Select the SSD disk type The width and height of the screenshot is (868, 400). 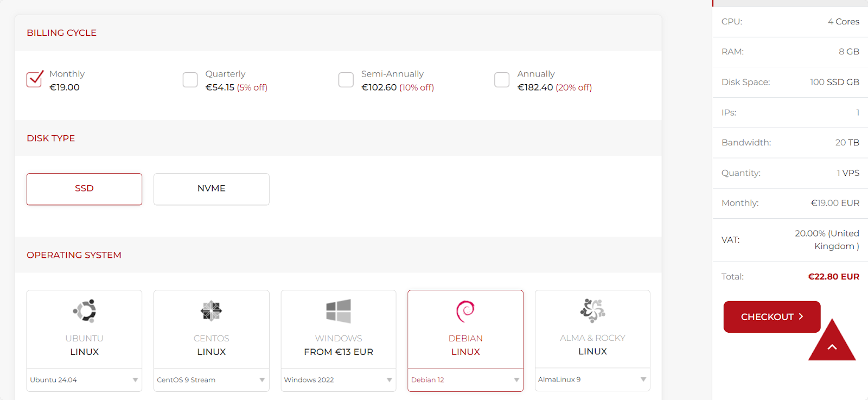[84, 189]
